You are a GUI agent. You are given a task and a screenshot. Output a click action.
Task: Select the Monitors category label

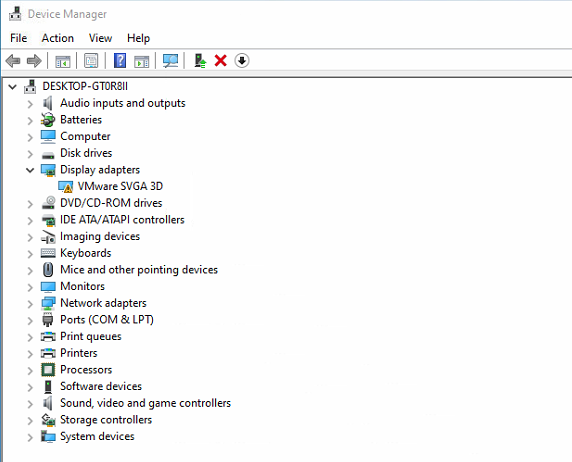pos(82,286)
